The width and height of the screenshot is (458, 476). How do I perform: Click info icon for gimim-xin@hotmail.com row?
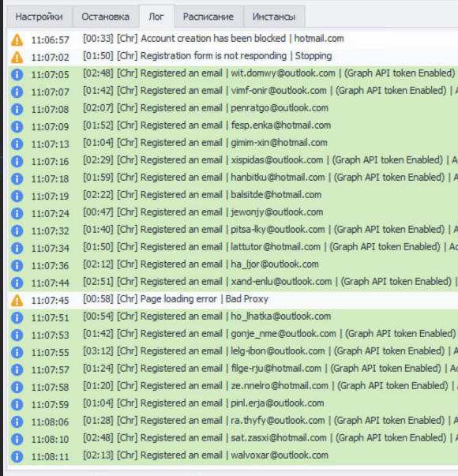17,144
